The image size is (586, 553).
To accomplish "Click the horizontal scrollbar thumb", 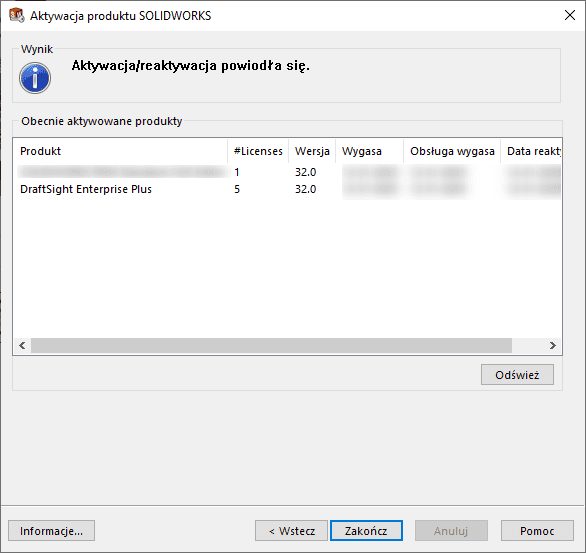I will pos(271,345).
